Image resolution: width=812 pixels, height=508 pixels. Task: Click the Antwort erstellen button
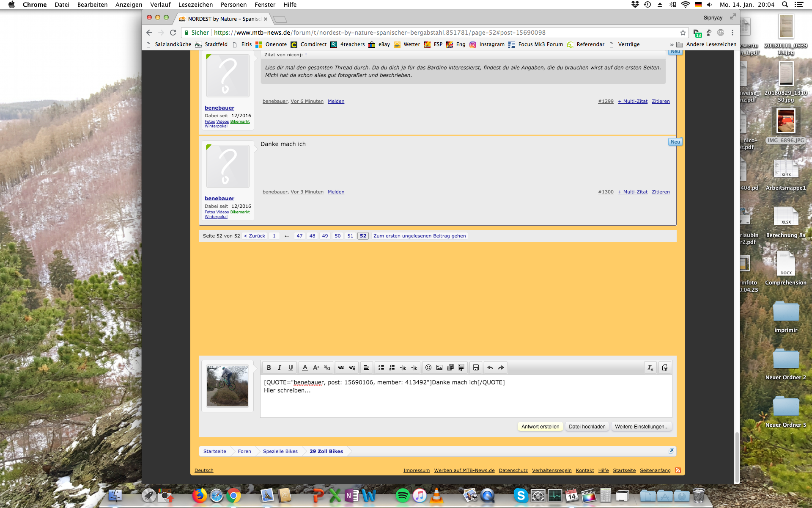(540, 426)
